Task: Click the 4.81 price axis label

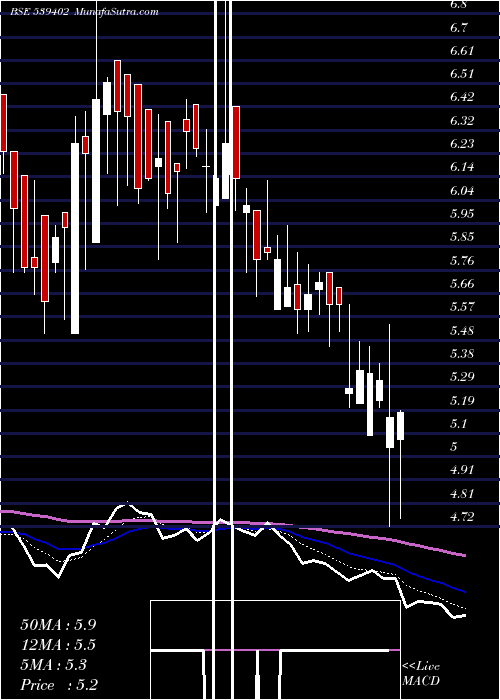Action: (x=462, y=494)
